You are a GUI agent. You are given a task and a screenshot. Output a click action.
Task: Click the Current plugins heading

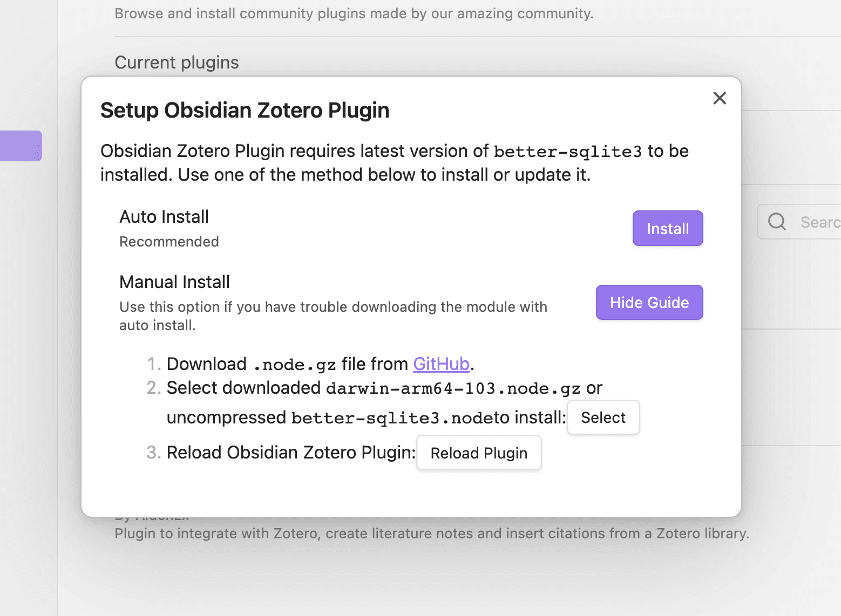(x=177, y=62)
